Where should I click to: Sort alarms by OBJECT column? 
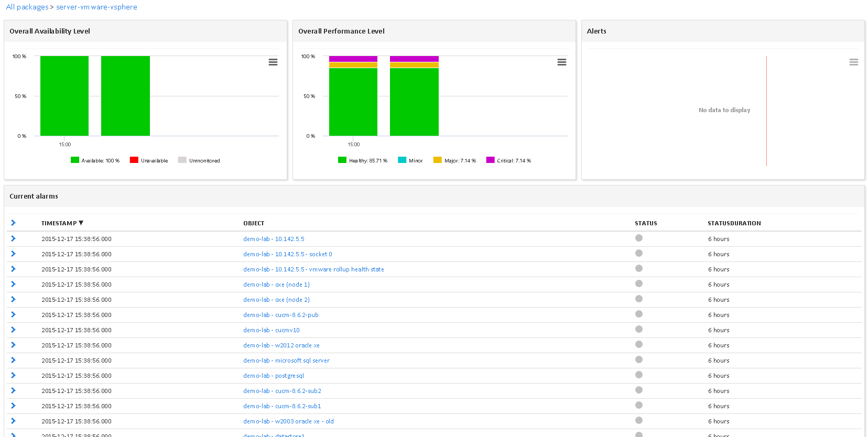pos(254,223)
